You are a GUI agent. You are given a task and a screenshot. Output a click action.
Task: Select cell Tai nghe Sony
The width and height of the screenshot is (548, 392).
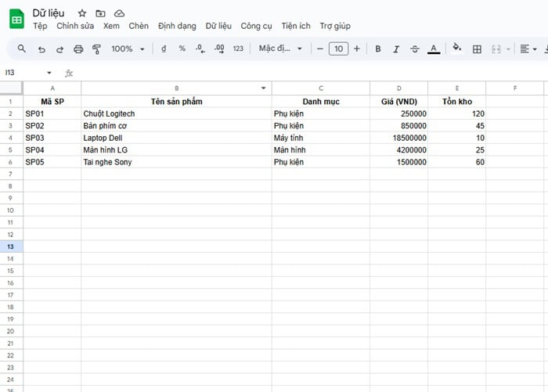[x=176, y=162]
